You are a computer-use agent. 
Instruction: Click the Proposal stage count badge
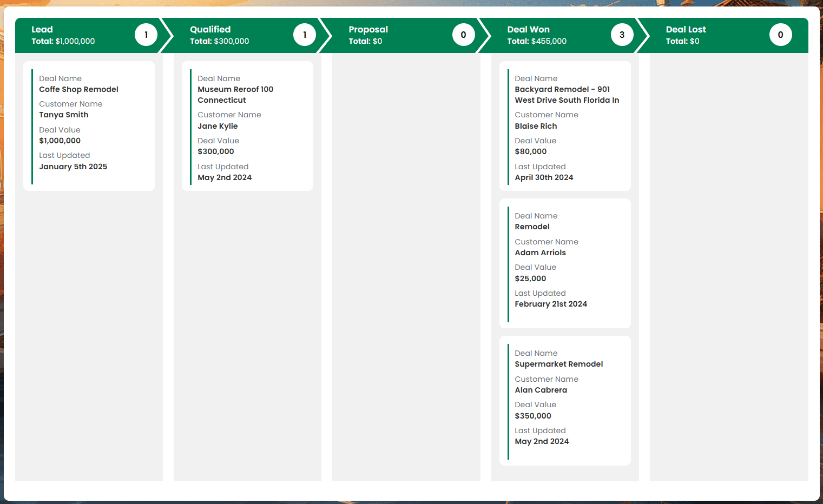pyautogui.click(x=463, y=35)
